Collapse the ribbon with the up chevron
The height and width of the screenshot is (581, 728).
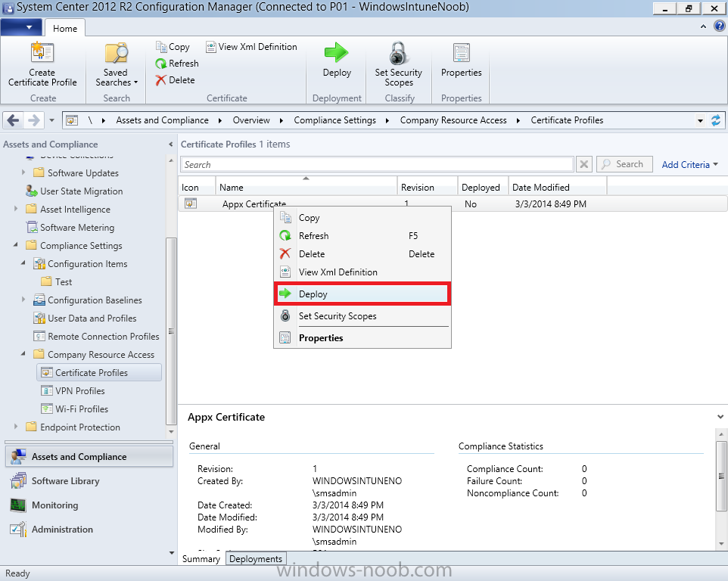(x=703, y=27)
